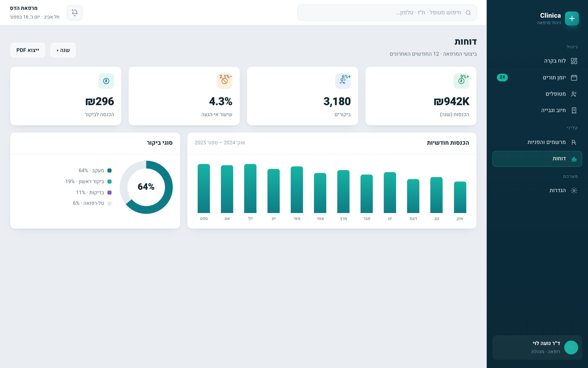Open מרשמים והפניות in the sidebar
The width and height of the screenshot is (588, 368).
click(x=537, y=142)
